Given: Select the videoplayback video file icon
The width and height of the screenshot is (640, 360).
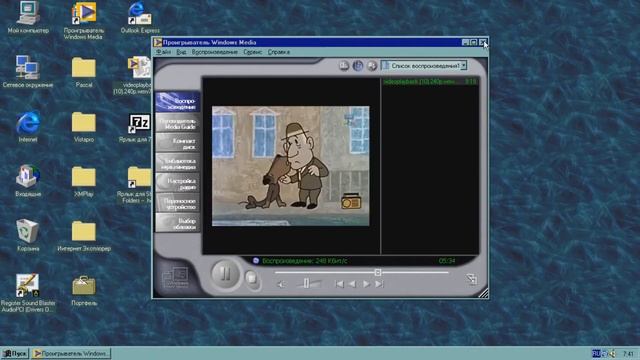Looking at the screenshot, I should [x=140, y=75].
